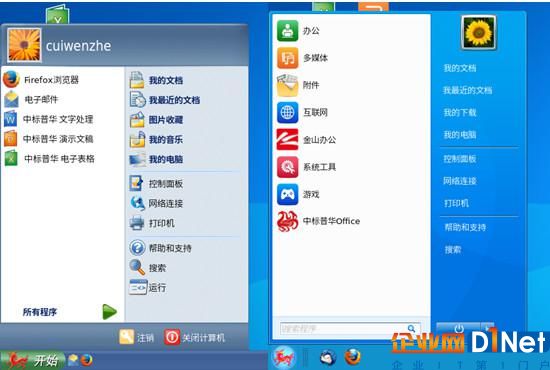Open Firefox from the right taskbar
The height and width of the screenshot is (370, 550).
point(353,357)
